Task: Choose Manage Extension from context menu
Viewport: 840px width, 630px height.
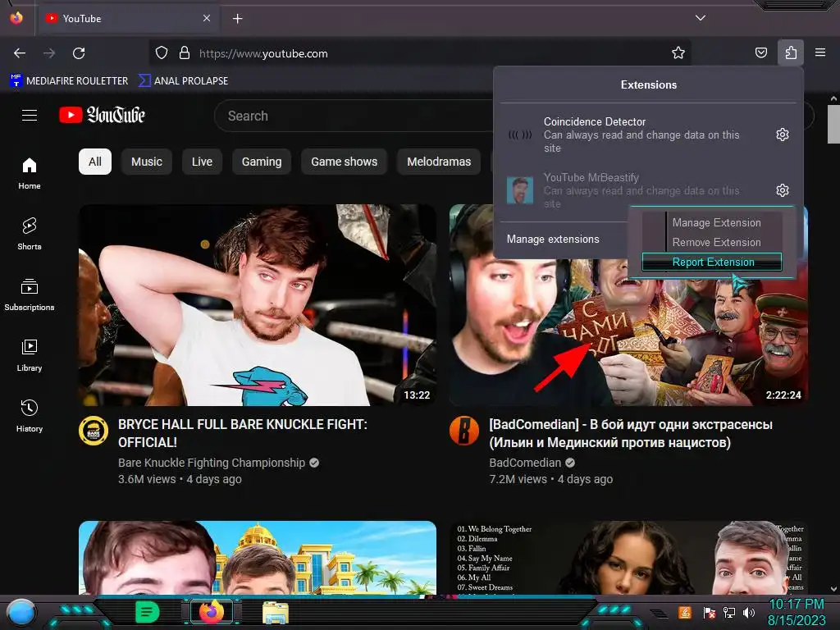Action: [716, 222]
